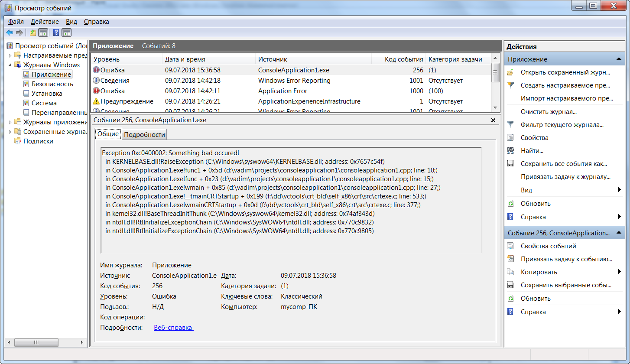Image resolution: width=630 pixels, height=364 pixels.
Task: Click the green refresh icon under Приложение
Action: coord(511,203)
